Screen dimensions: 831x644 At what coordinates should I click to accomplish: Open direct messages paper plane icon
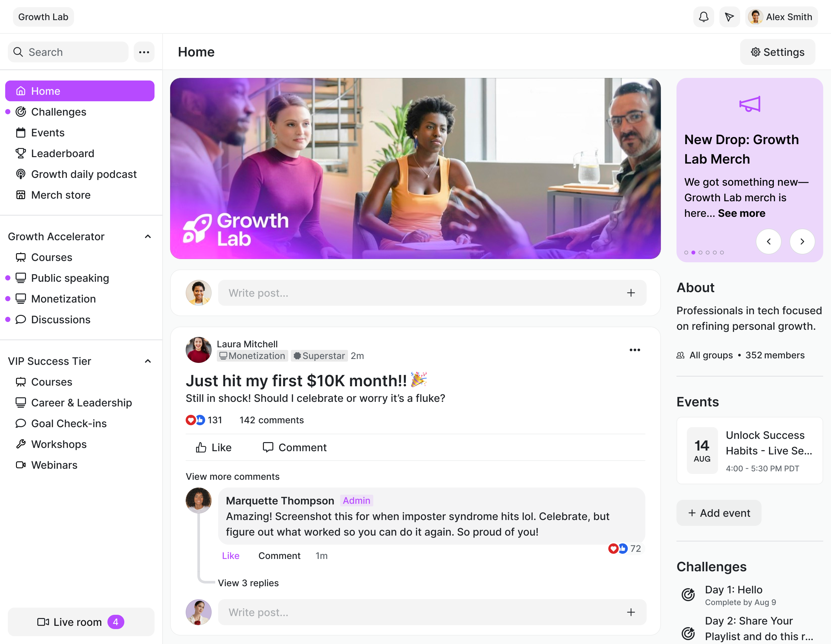tap(729, 17)
